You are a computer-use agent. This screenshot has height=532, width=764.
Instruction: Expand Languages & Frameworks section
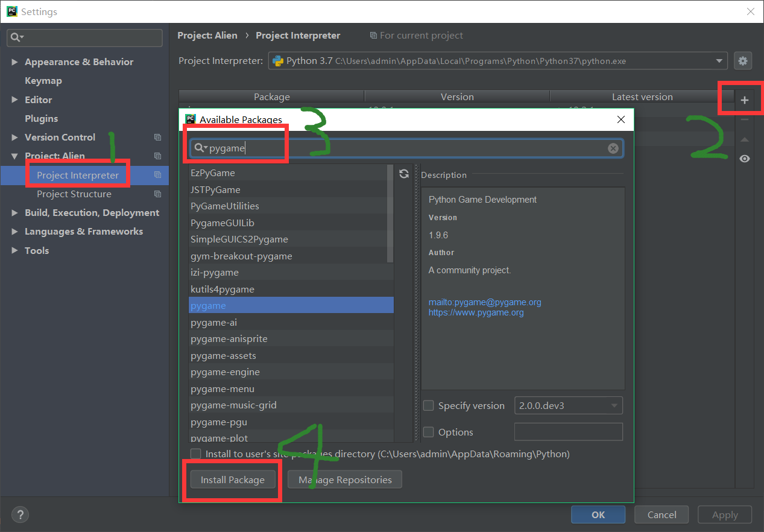14,232
